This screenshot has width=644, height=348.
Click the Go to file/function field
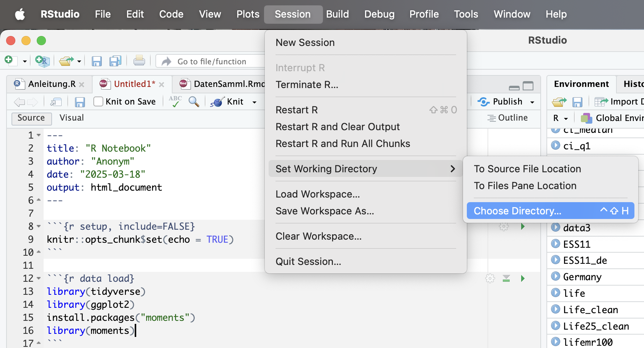[x=210, y=61]
